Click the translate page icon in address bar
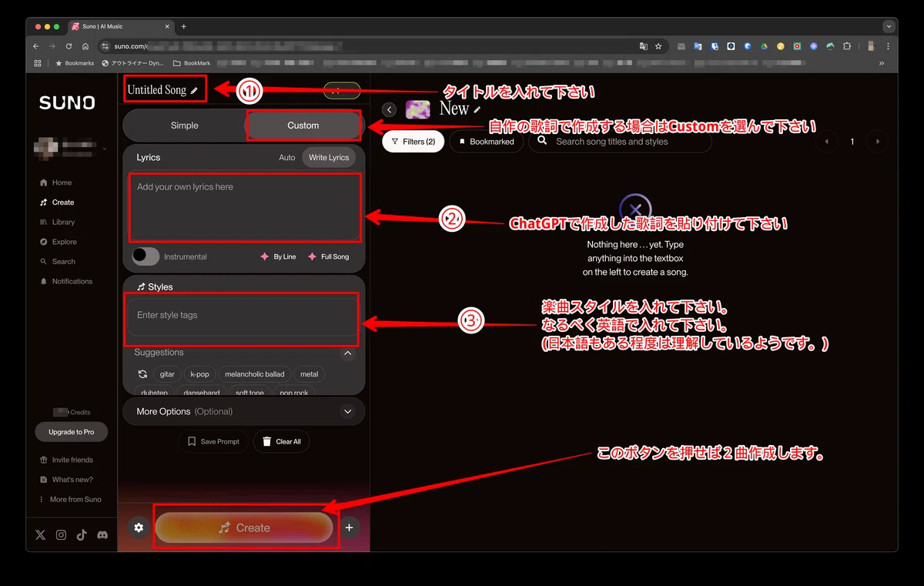Screen dimensions: 924x586 coord(644,46)
